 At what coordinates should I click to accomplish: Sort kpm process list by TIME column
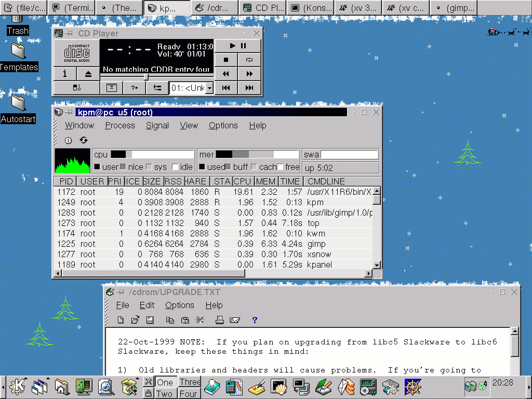click(290, 181)
